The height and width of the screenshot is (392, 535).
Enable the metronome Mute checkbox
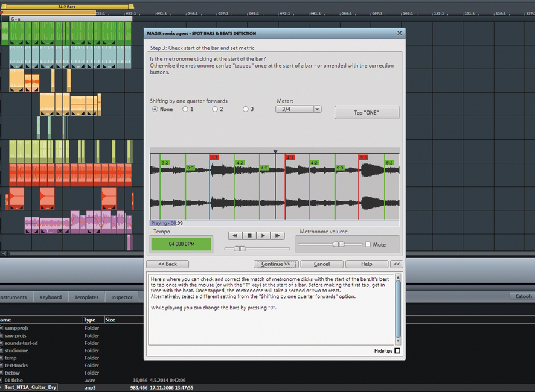pyautogui.click(x=368, y=244)
